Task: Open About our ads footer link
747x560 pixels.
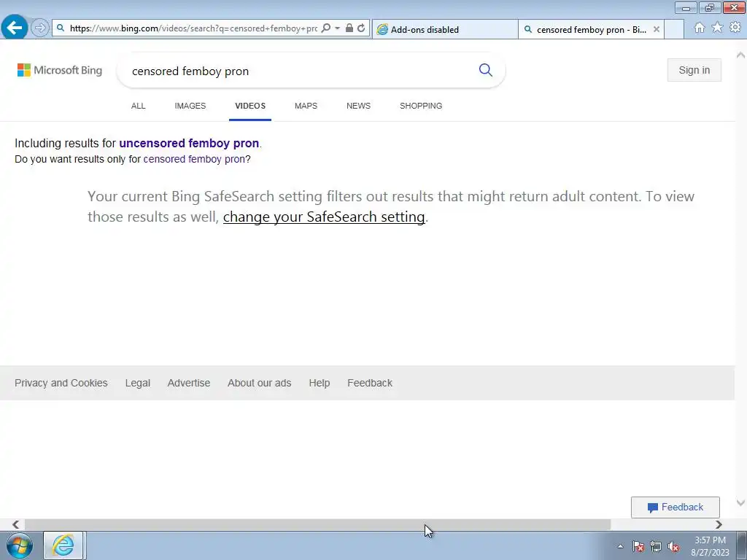Action: pos(259,383)
